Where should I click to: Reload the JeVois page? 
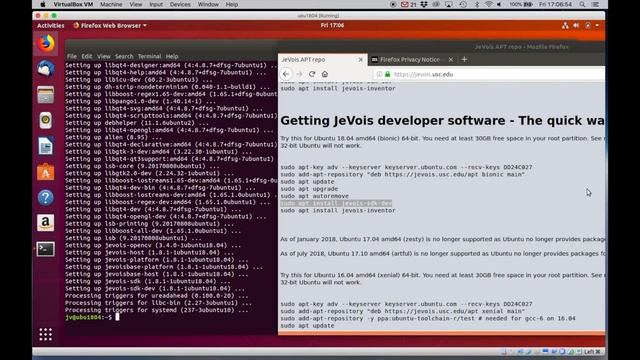(x=312, y=74)
